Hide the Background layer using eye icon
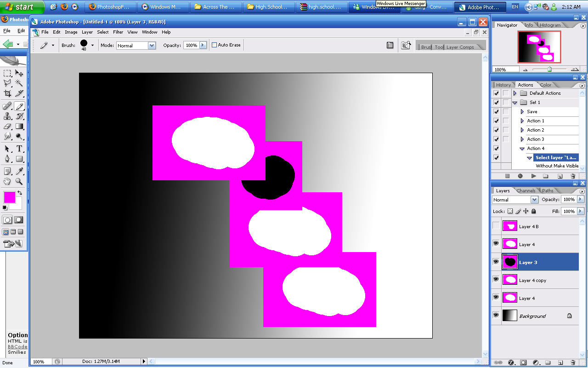Screen dimensions: 588x368 coord(496,316)
